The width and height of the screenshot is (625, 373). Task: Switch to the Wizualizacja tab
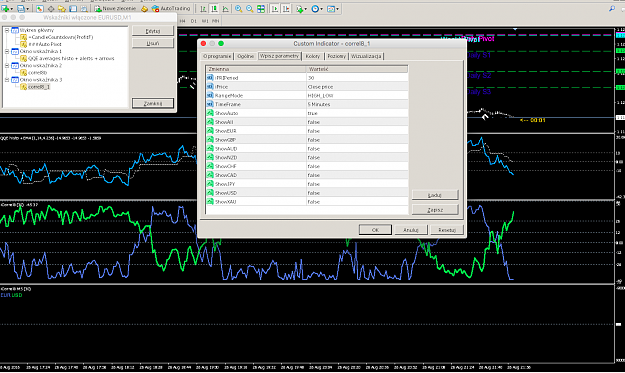pos(366,56)
